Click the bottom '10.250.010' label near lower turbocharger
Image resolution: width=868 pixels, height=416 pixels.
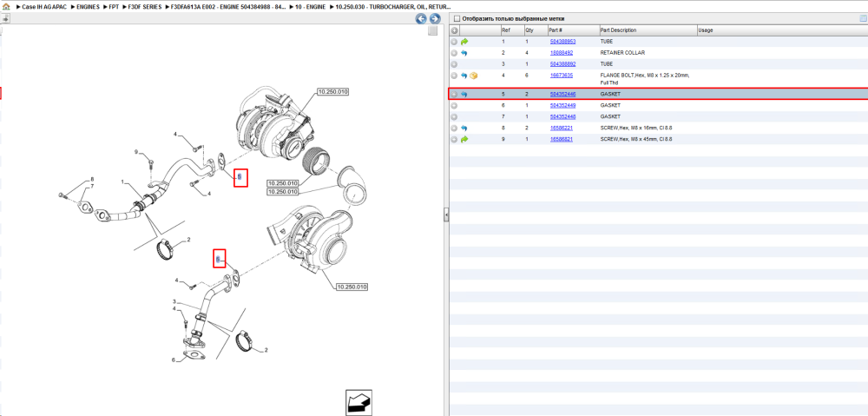click(352, 287)
